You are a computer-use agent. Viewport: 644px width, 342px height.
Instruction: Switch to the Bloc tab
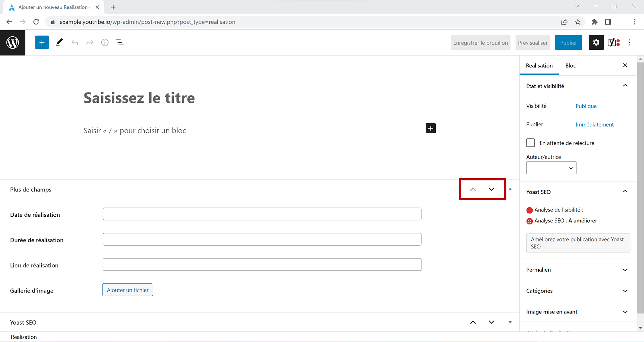tap(570, 66)
